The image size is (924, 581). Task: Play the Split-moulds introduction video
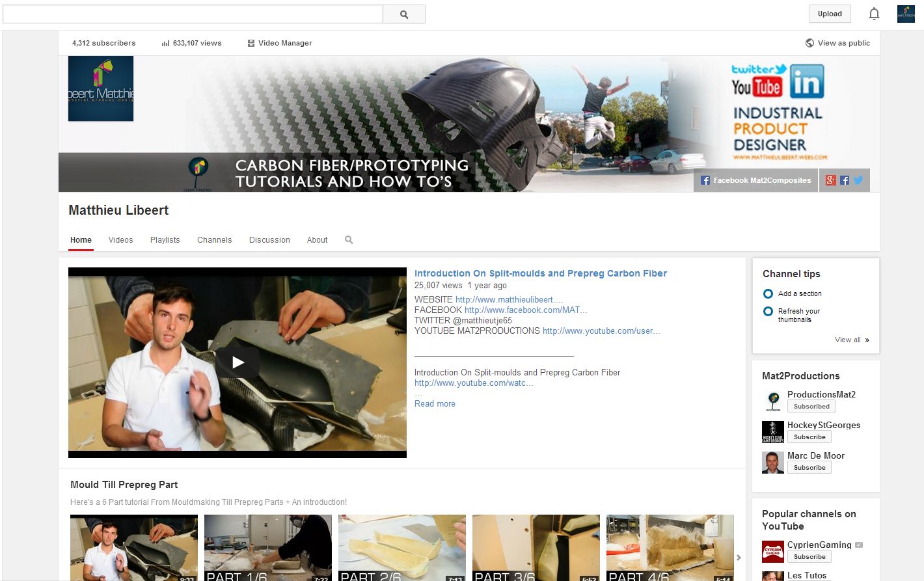[238, 362]
